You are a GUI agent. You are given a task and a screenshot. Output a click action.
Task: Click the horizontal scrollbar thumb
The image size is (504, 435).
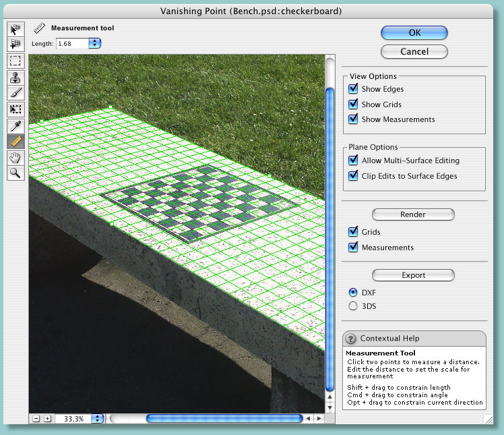click(x=223, y=419)
